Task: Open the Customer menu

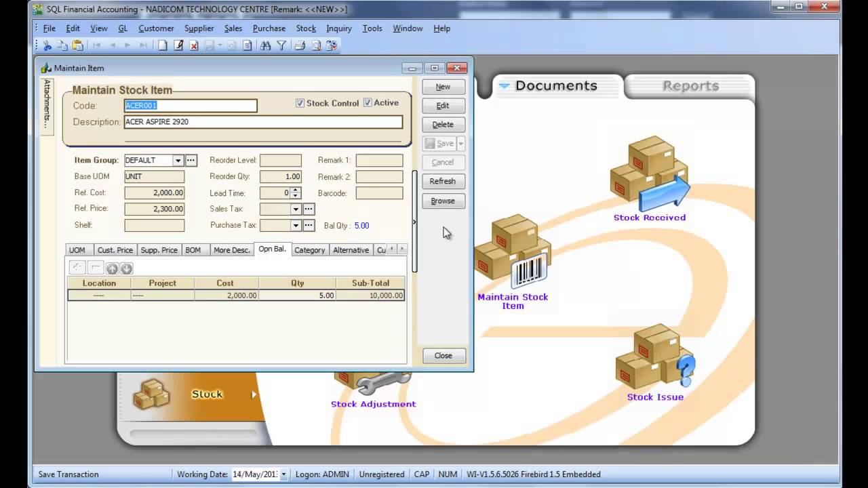Action: [x=156, y=28]
